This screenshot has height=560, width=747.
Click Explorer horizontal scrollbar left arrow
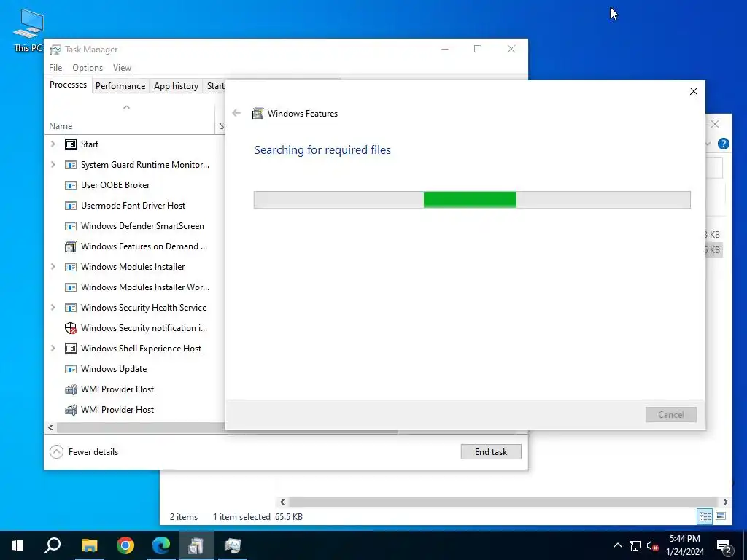point(282,502)
